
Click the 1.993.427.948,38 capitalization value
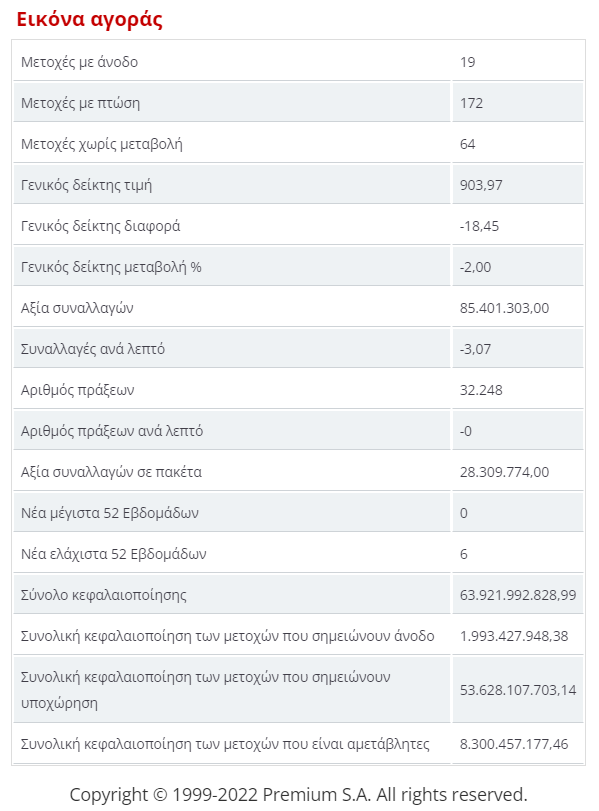[x=514, y=636]
